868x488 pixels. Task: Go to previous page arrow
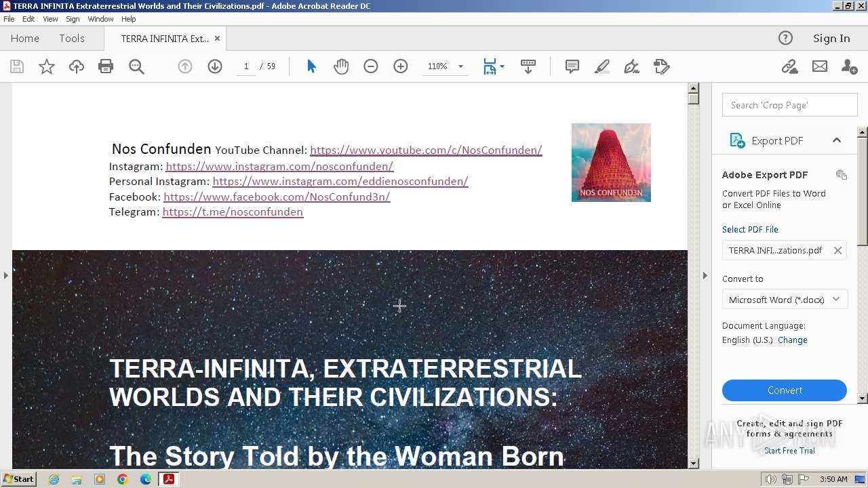click(185, 66)
